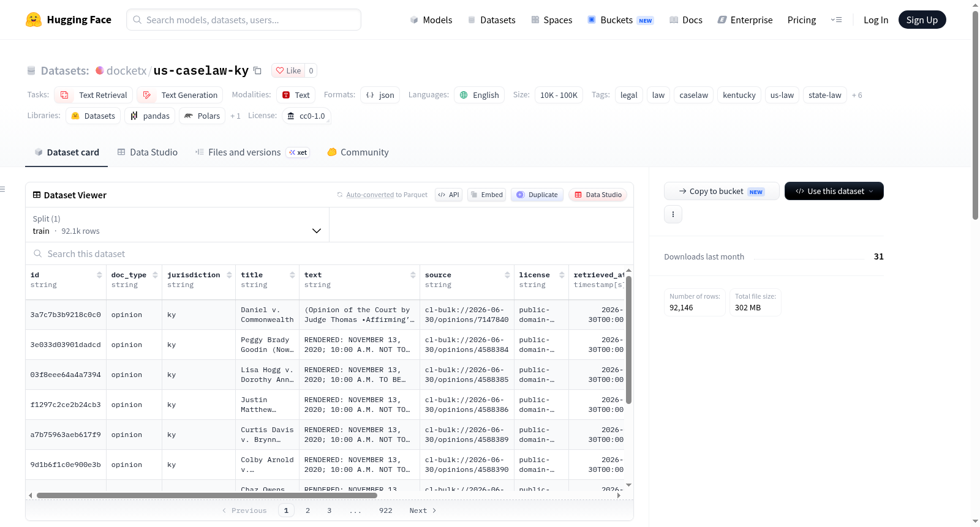Open Docs in the top navigation
Viewport: 980px width, 527px height.
[686, 20]
